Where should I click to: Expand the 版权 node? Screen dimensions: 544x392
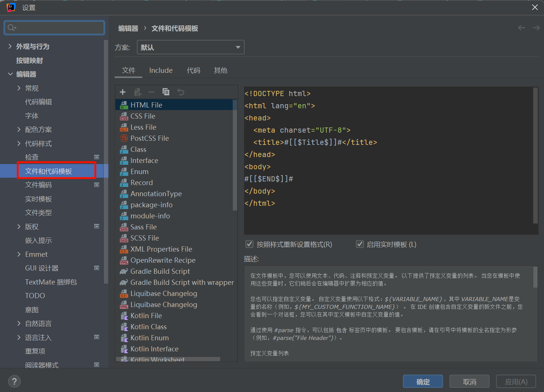pos(19,226)
